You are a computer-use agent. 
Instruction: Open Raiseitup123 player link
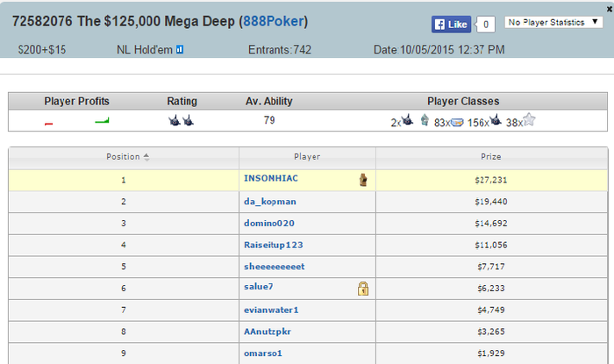point(274,245)
